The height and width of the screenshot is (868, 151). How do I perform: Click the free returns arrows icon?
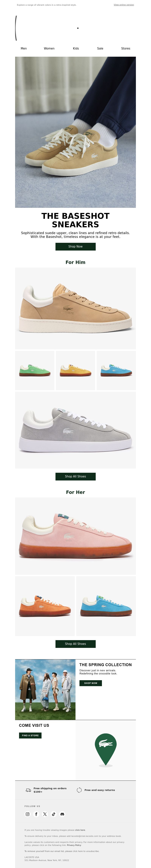[x=79, y=790]
